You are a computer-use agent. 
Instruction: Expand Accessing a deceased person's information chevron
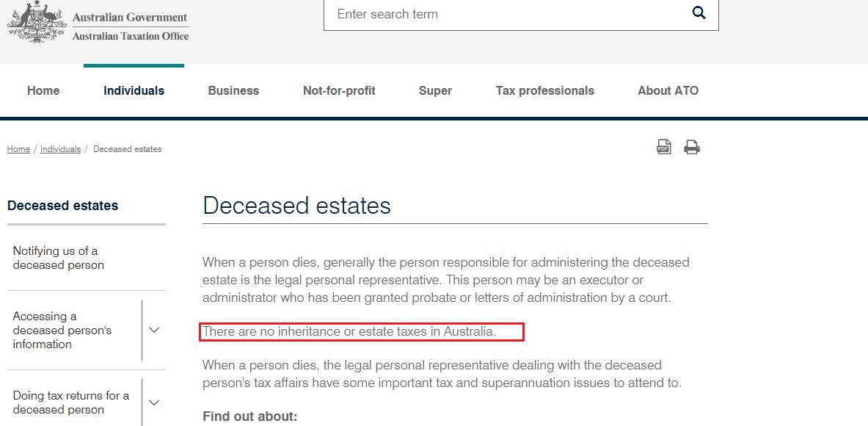click(154, 331)
